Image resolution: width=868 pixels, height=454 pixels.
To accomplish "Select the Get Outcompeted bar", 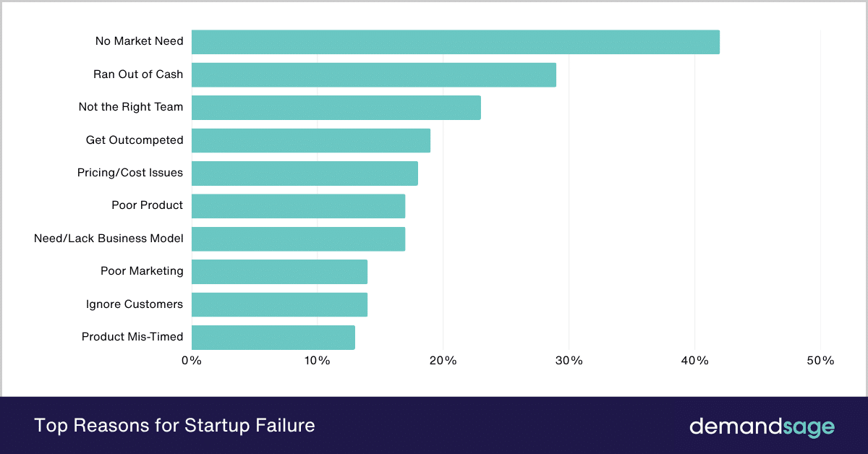I will tap(310, 140).
